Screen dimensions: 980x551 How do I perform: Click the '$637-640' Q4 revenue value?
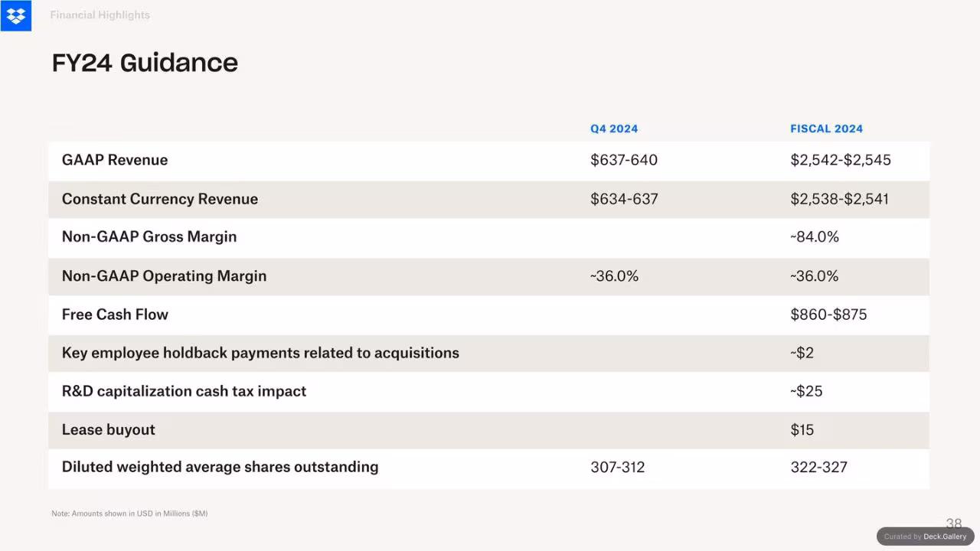tap(624, 160)
